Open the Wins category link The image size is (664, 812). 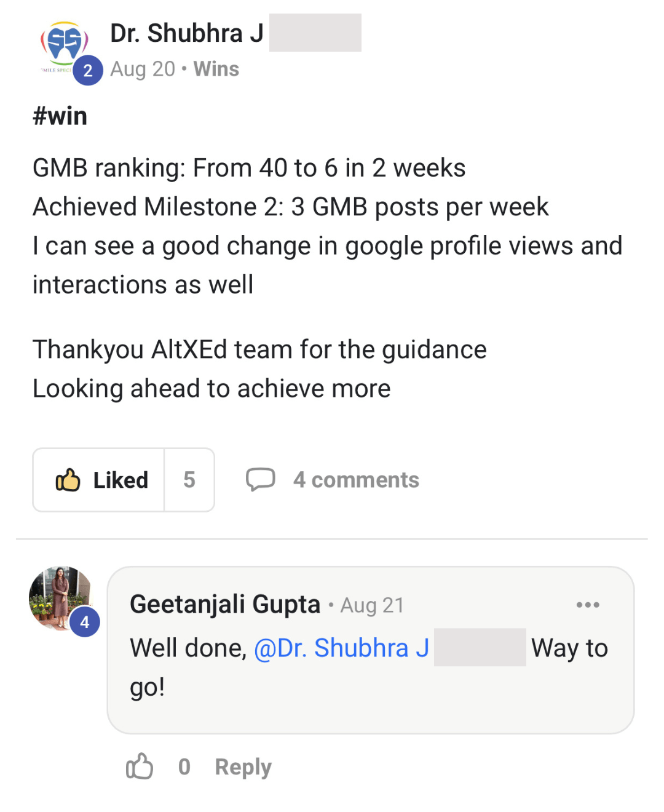point(216,69)
